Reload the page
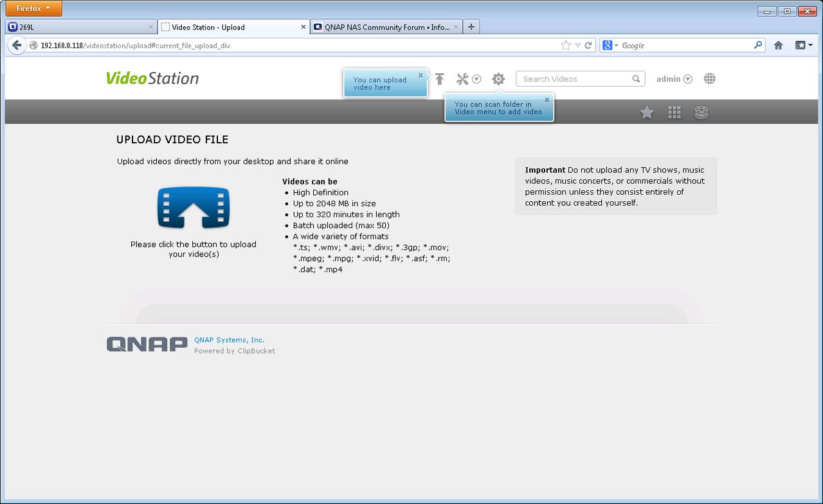Viewport: 823px width, 504px height. click(588, 46)
